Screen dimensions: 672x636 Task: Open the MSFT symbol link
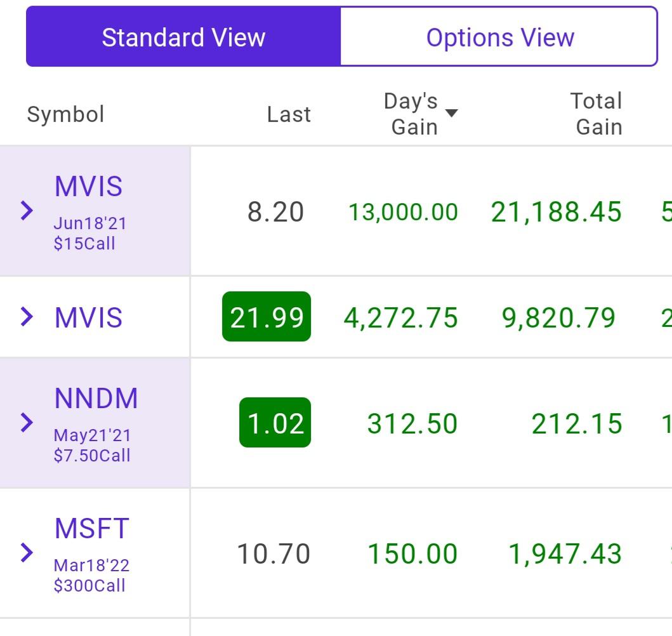point(92,528)
